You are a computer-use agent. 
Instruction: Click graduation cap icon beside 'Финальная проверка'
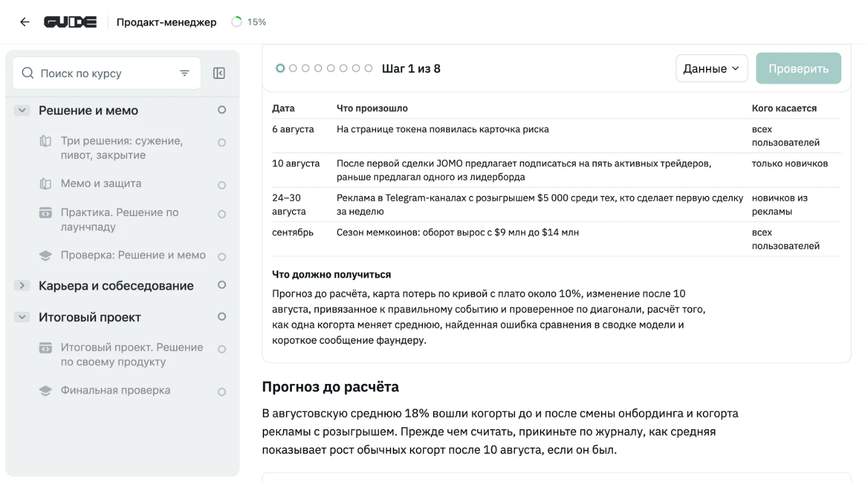(x=45, y=391)
